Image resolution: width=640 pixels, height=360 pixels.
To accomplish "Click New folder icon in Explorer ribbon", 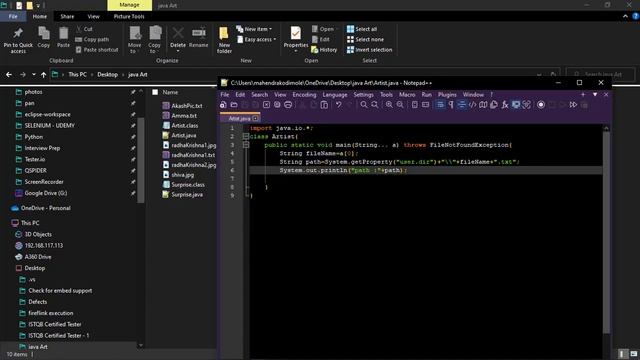I will 224,40.
